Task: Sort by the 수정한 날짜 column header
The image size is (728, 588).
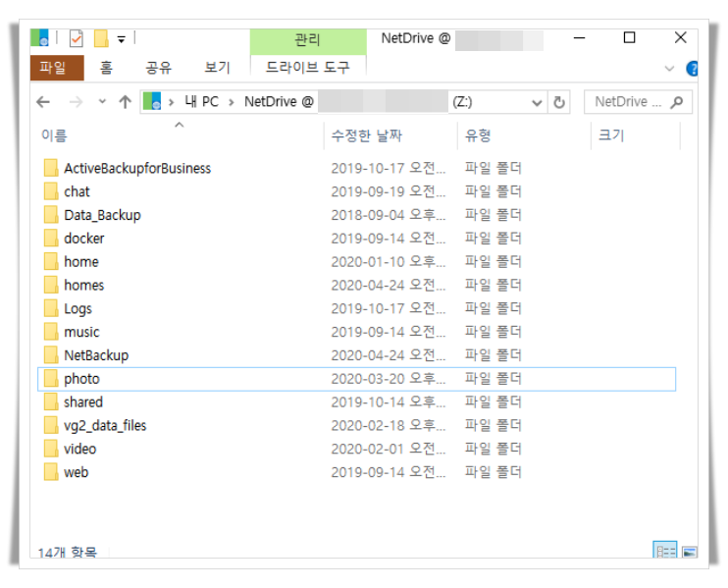Action: click(x=390, y=135)
